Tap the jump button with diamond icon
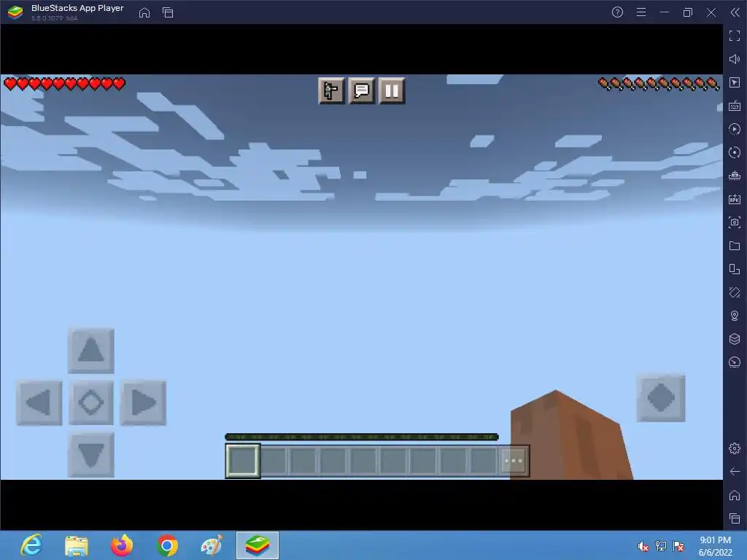Viewport: 747px width, 560px height. point(661,398)
